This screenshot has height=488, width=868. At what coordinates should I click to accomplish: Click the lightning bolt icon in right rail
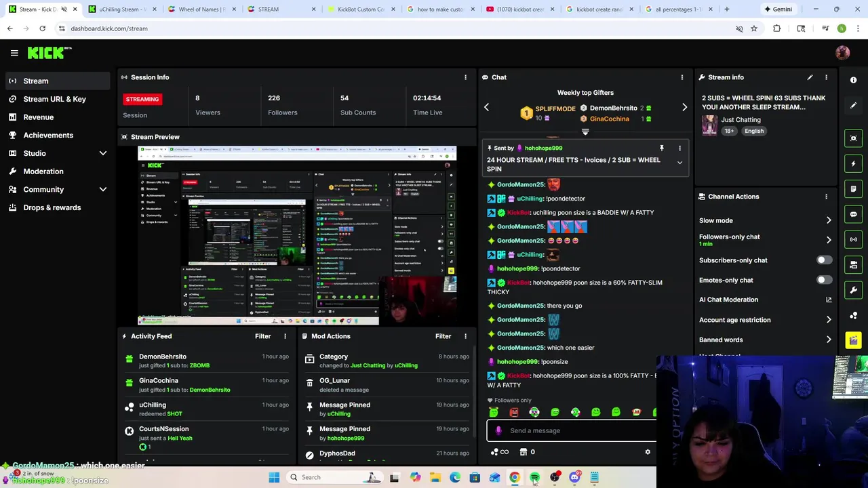854,163
